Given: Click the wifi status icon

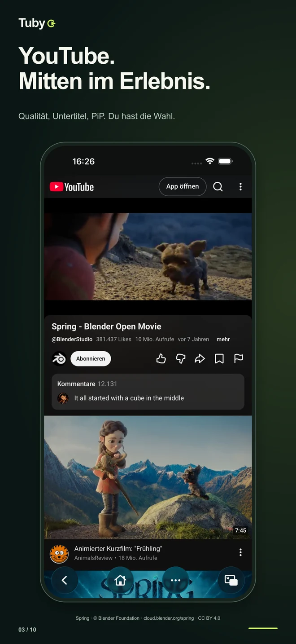Looking at the screenshot, I should (x=210, y=161).
